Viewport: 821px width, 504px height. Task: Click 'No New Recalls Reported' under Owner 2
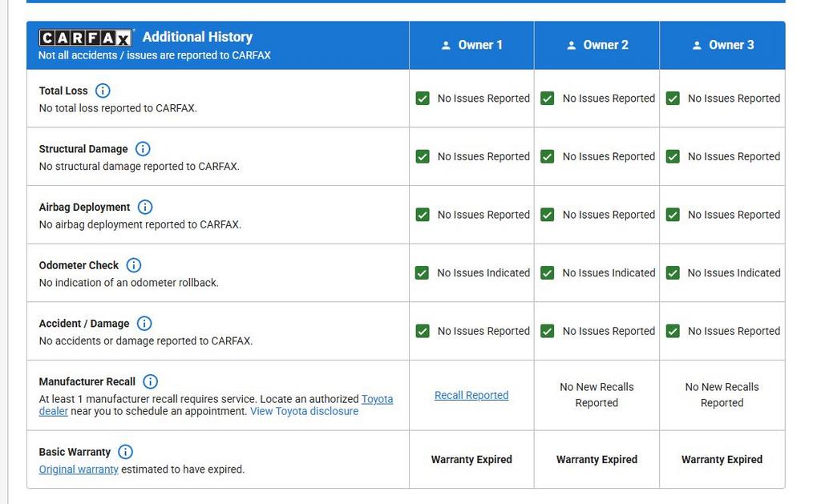597,395
